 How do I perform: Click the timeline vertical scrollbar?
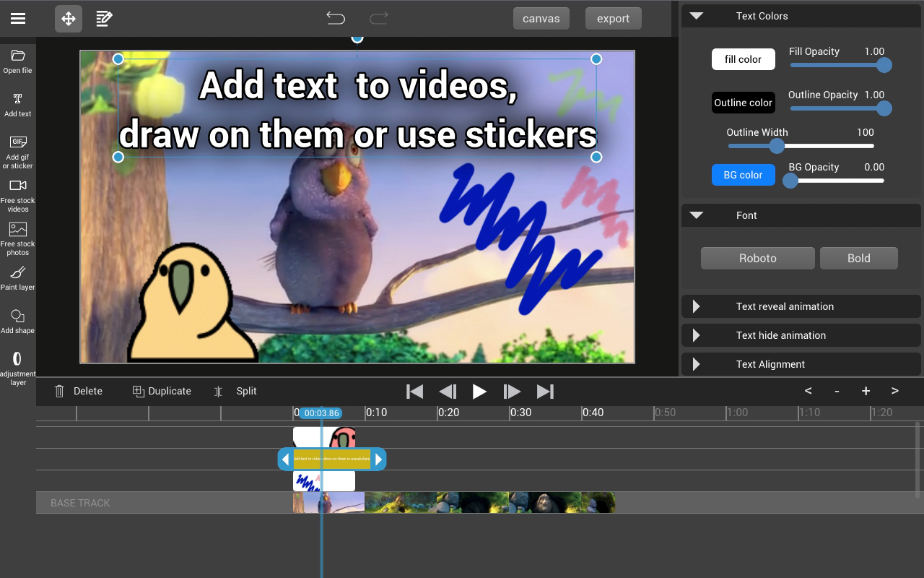pyautogui.click(x=918, y=460)
